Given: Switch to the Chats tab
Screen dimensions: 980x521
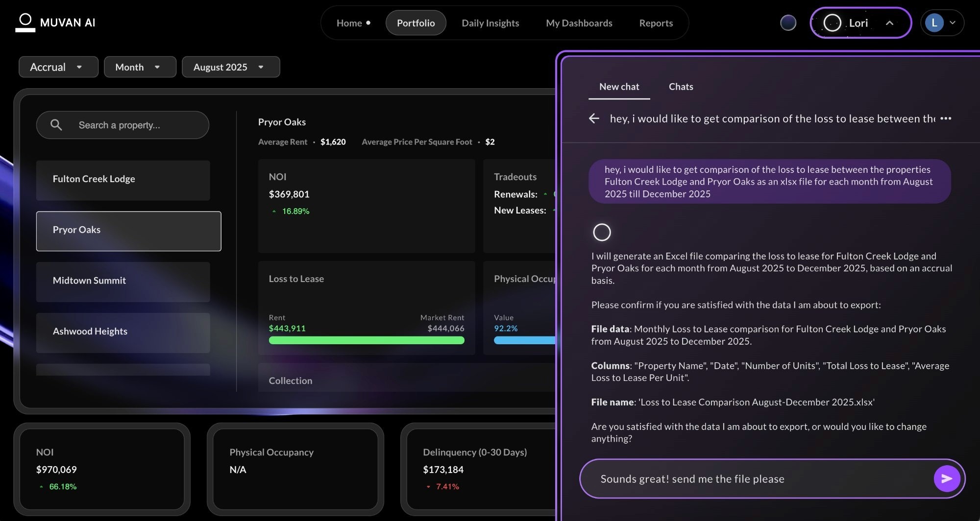Looking at the screenshot, I should (x=681, y=87).
